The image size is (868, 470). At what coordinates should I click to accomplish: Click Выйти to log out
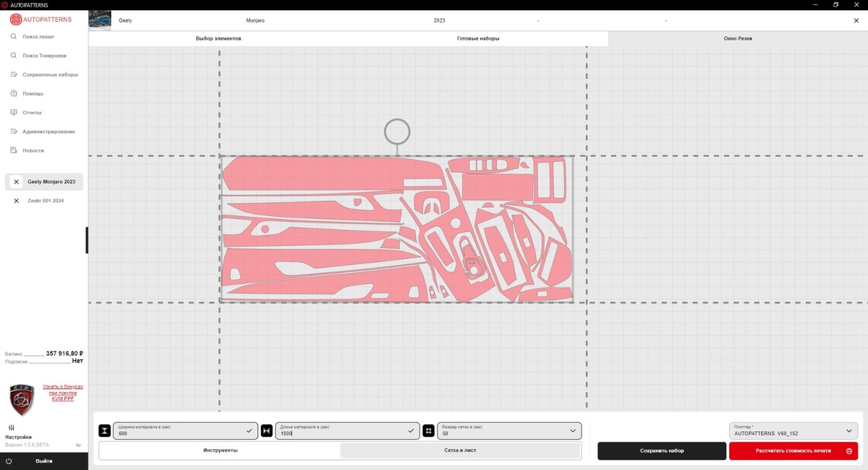coord(44,461)
